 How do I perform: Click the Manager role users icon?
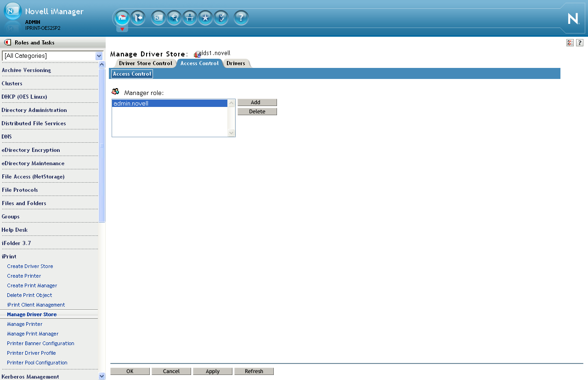(x=115, y=92)
